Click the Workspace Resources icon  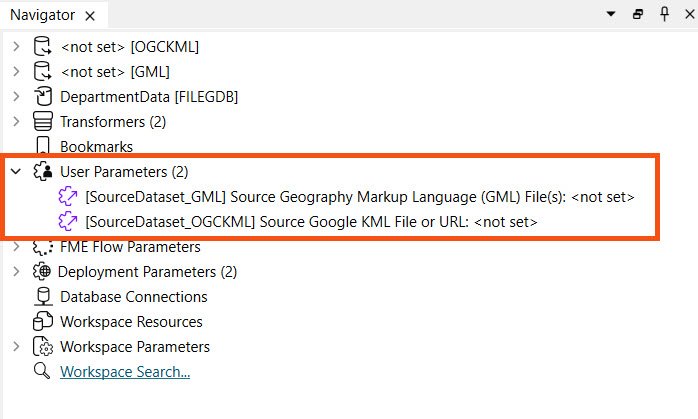click(x=42, y=322)
